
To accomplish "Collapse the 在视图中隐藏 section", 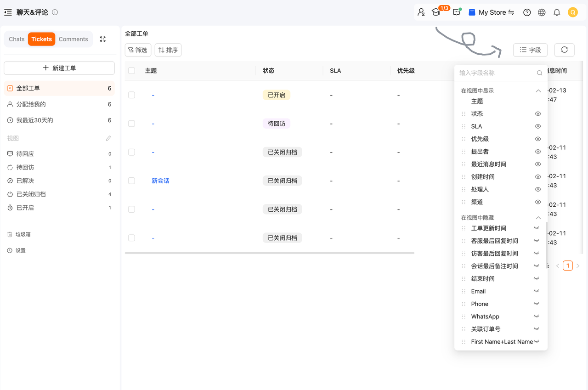I will pos(538,218).
